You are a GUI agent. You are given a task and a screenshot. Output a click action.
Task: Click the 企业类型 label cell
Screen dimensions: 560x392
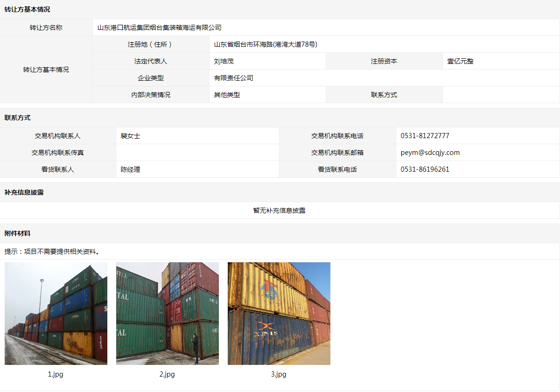tap(151, 78)
